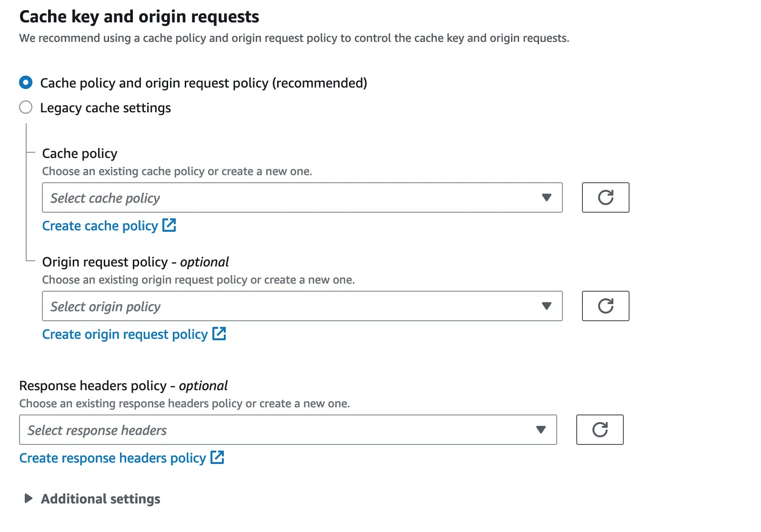
Task: Click the Select origin policy dropdown arrow
Action: (546, 306)
